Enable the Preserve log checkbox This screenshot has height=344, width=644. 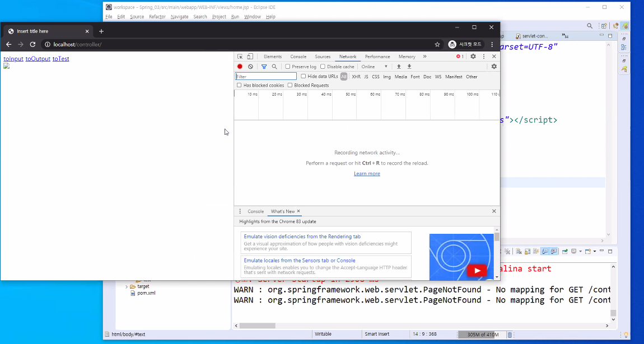coord(287,67)
